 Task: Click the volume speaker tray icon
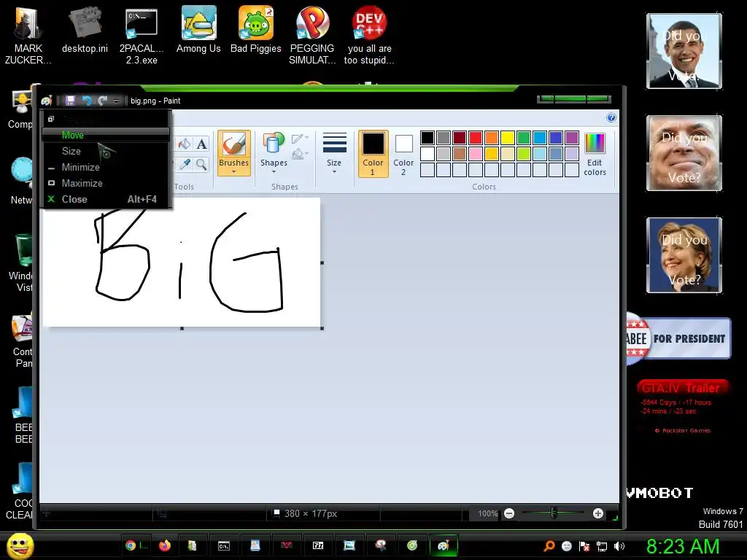pyautogui.click(x=619, y=546)
